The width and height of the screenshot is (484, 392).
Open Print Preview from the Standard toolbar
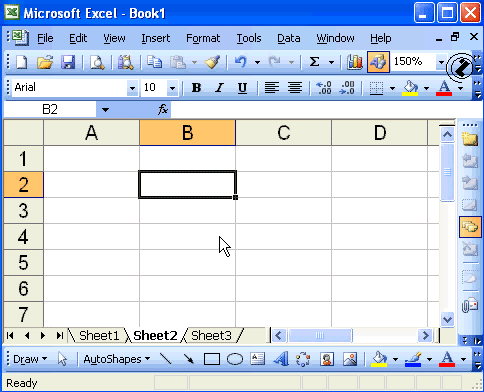pos(97,62)
